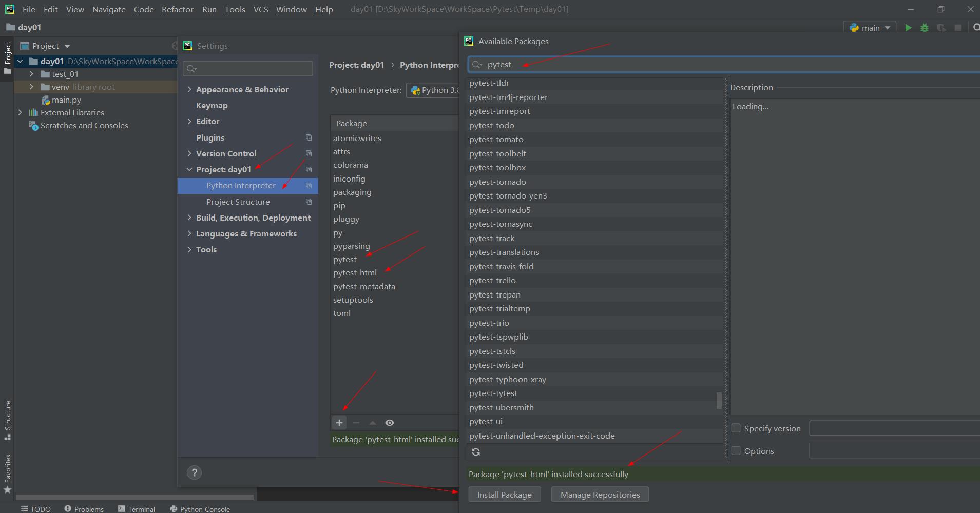Reload available packages list refresh icon
The width and height of the screenshot is (980, 513).
click(476, 452)
